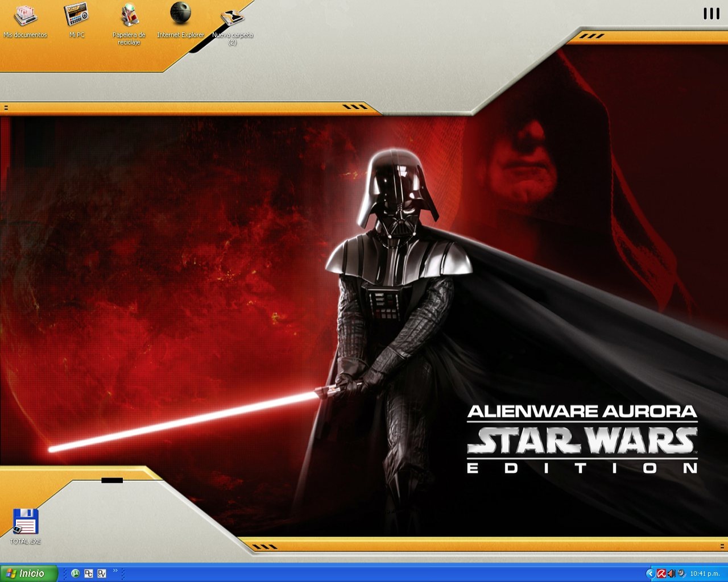Open the Inicio start button

[x=29, y=573]
